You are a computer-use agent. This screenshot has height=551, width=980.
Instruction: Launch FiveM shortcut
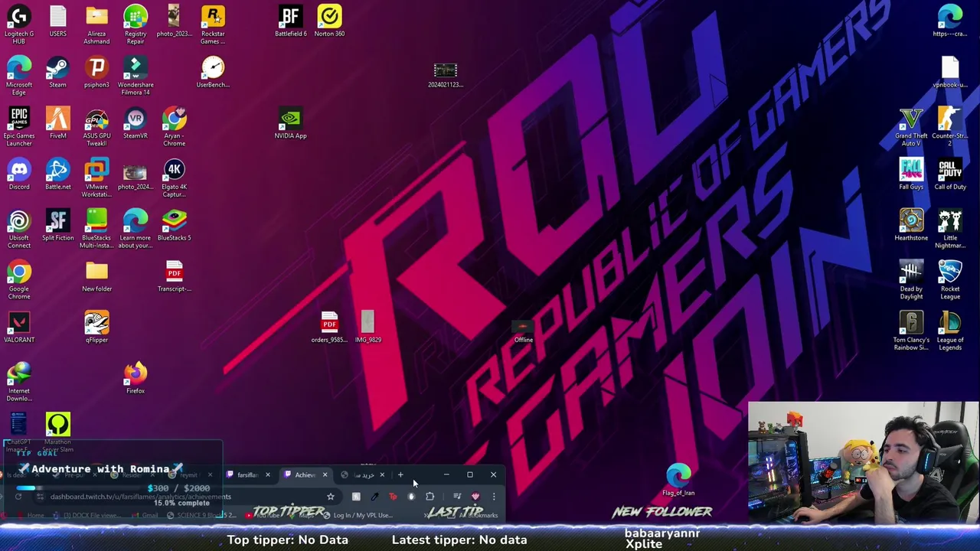tap(57, 124)
